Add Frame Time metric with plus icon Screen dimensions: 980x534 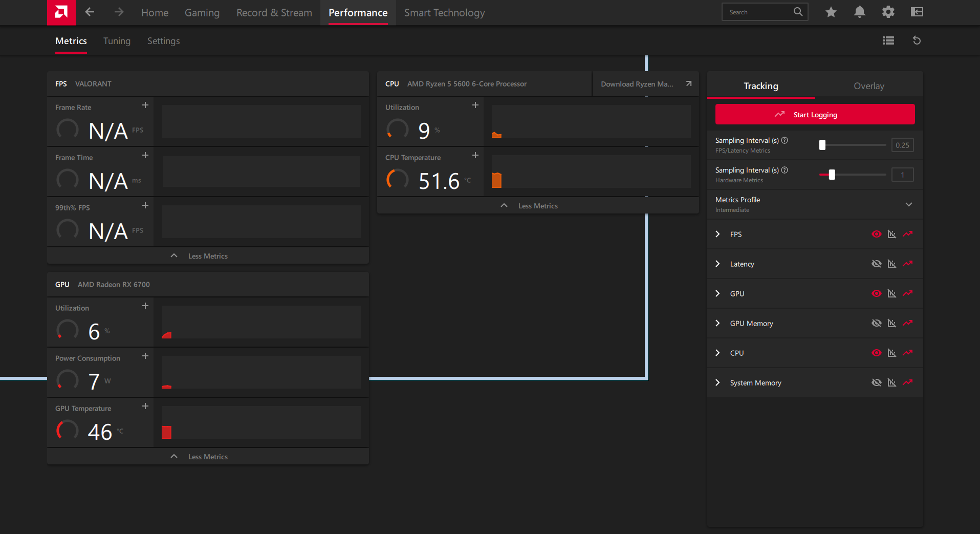(x=145, y=155)
